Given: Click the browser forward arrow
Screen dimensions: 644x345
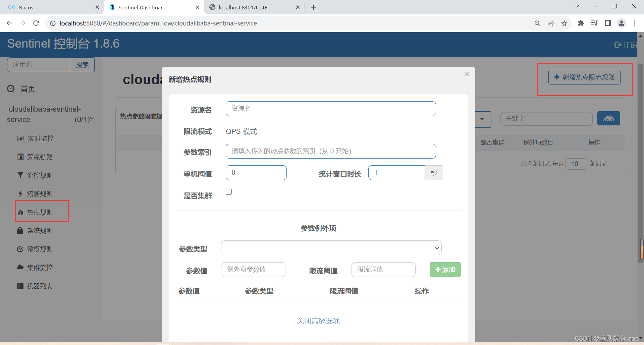Looking at the screenshot, I should [23, 23].
